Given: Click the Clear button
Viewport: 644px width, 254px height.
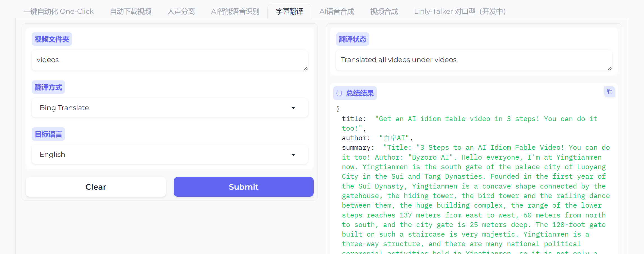Looking at the screenshot, I should (x=96, y=187).
